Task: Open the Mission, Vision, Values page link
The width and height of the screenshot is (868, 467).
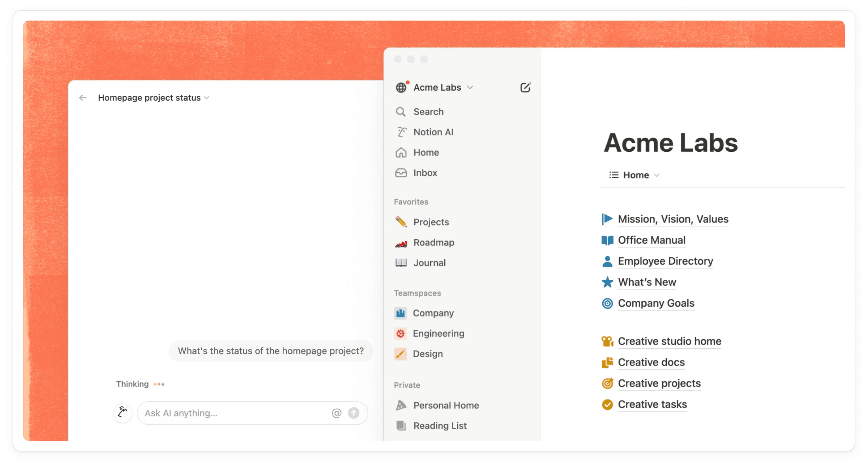Action: tap(673, 219)
